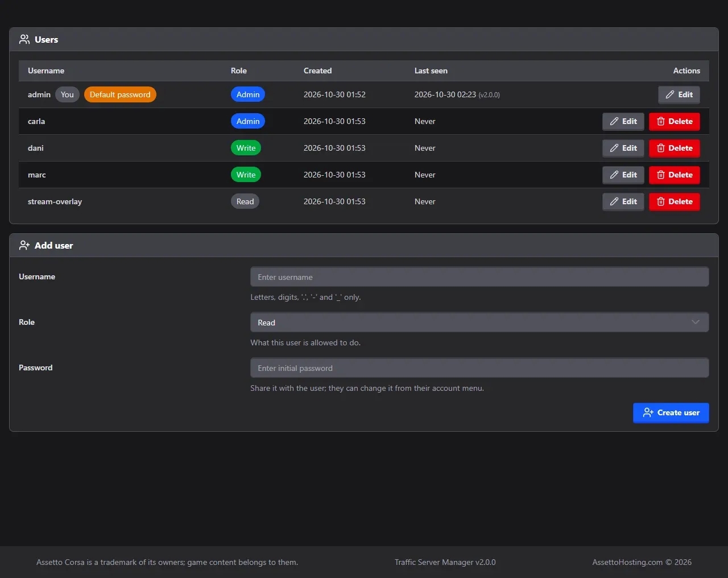This screenshot has height=578, width=728.
Task: Click the Actions column header
Action: [x=686, y=71]
